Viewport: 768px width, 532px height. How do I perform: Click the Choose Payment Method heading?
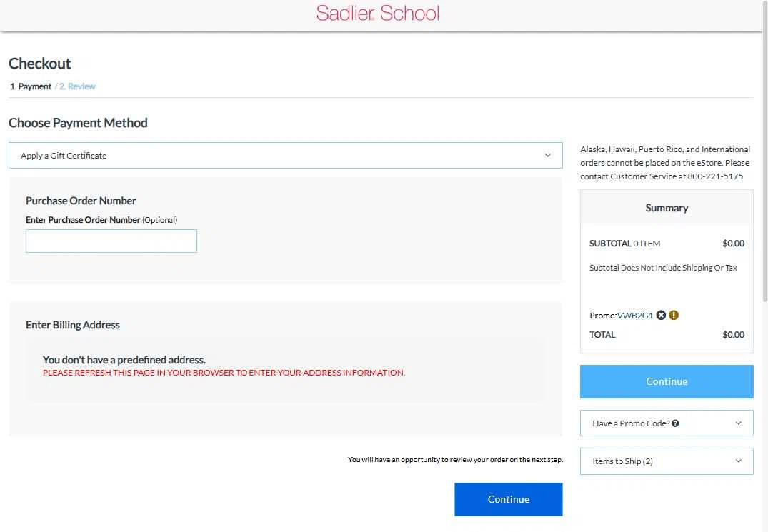click(78, 123)
